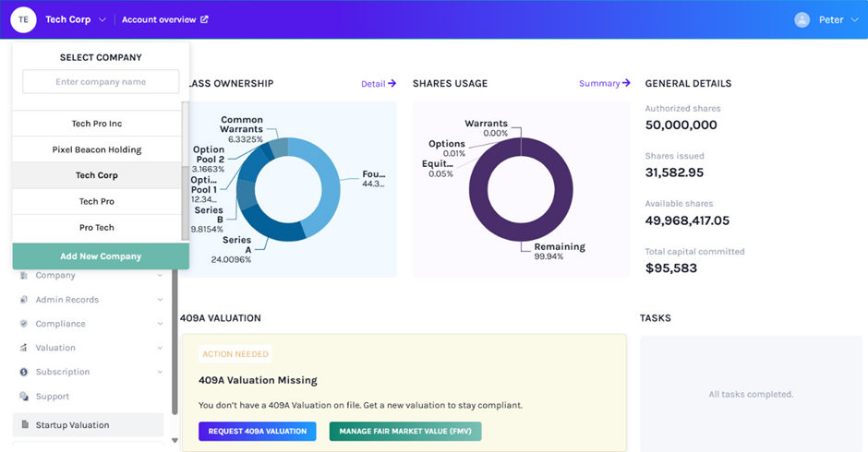Expand the Compliance sidebar section chevron
Image resolution: width=868 pixels, height=452 pixels.
tap(160, 324)
